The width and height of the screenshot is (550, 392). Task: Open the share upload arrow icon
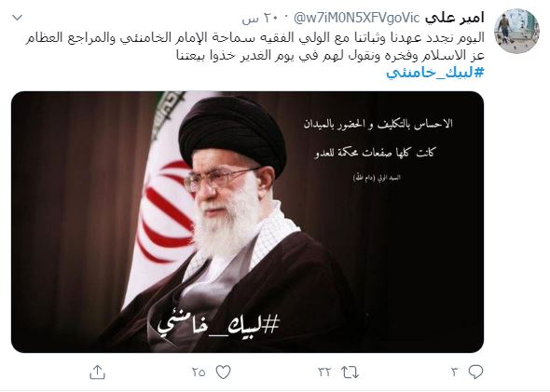(98, 372)
